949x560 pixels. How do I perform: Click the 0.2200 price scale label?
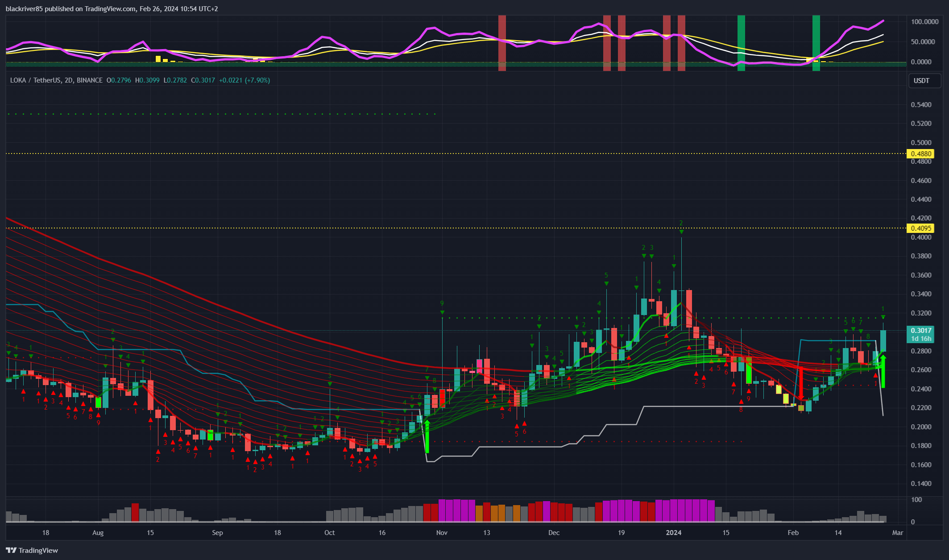(x=921, y=408)
